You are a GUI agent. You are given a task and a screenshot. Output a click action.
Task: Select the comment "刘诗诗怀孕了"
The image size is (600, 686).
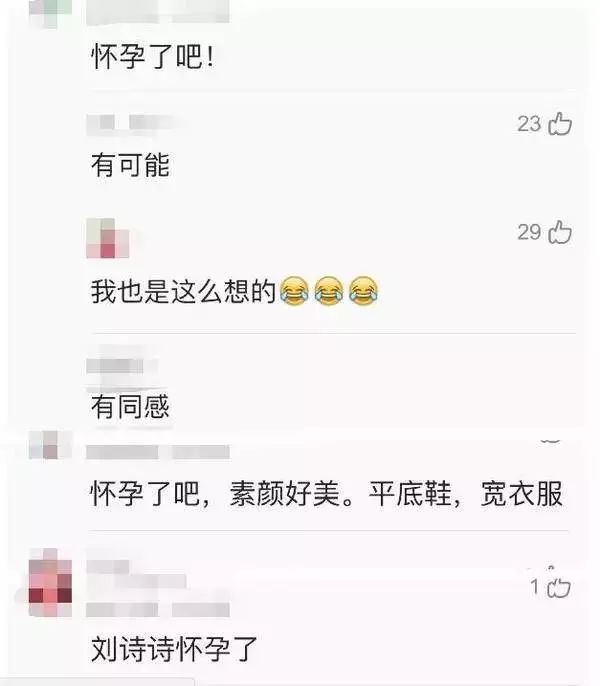tap(174, 649)
